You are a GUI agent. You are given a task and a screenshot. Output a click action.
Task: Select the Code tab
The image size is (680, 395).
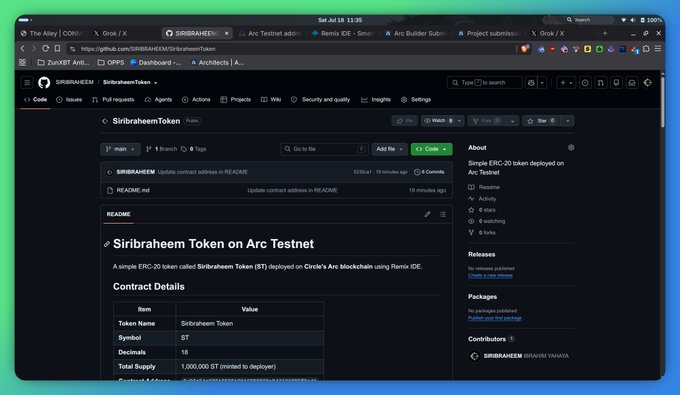[36, 100]
